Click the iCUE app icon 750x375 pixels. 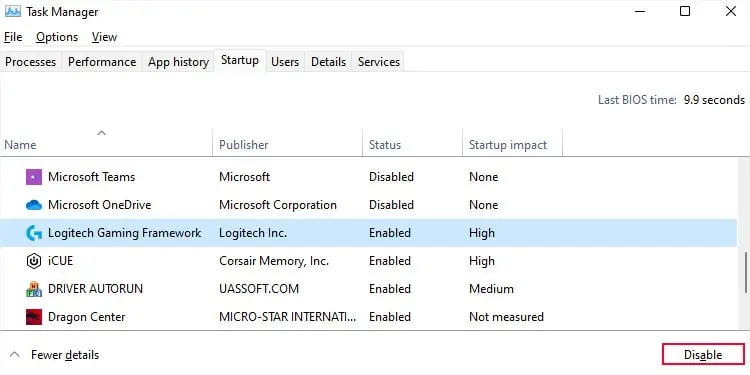(x=33, y=261)
